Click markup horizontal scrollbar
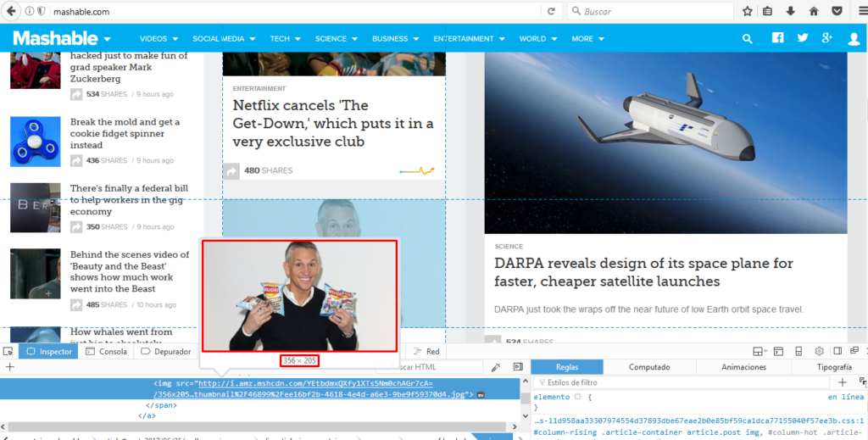Image resolution: width=868 pixels, height=440 pixels. (x=258, y=426)
